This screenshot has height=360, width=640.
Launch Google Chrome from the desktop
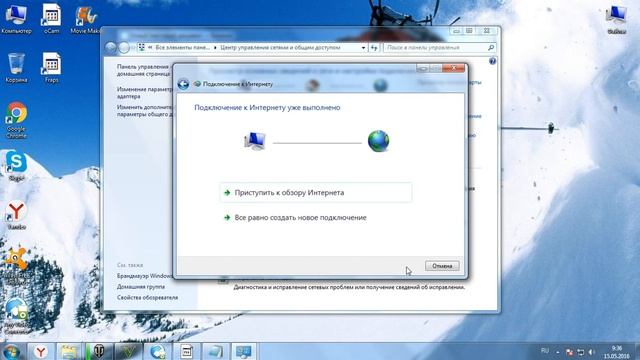coord(16,120)
